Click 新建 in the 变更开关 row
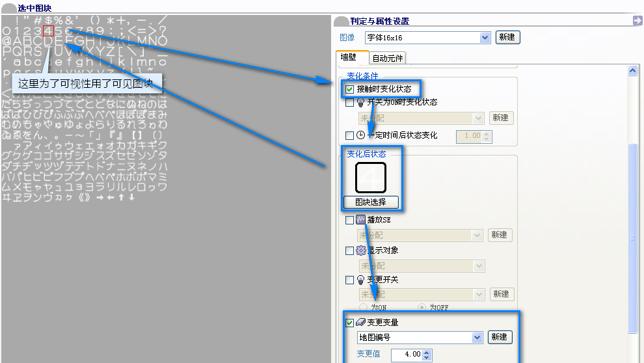Viewport: 644px width, 363px height. 502,294
